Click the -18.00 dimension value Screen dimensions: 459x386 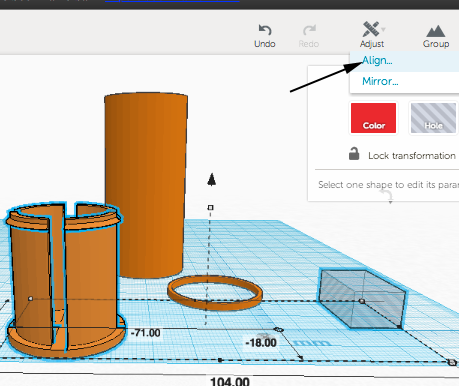pos(261,343)
